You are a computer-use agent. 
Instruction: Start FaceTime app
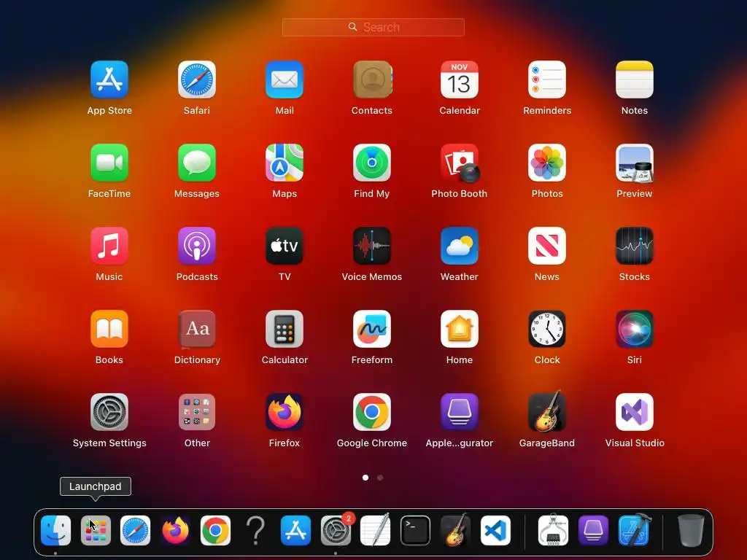pyautogui.click(x=109, y=163)
